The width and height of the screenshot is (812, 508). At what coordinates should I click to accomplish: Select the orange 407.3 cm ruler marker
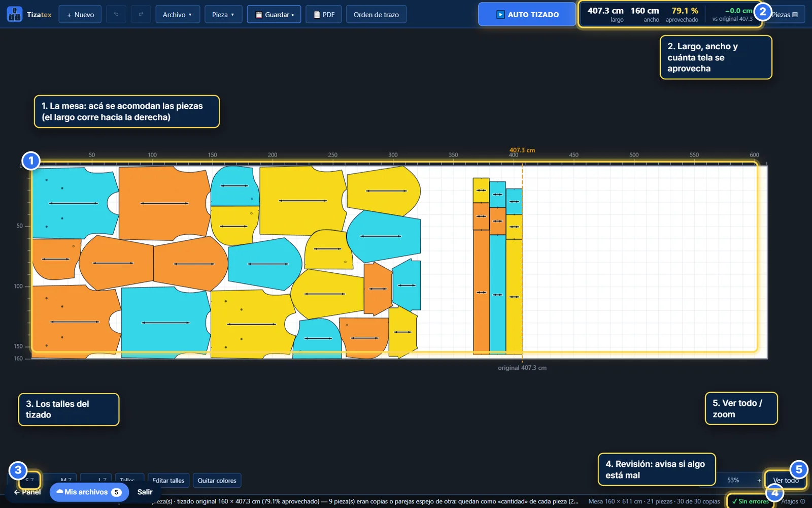tap(522, 150)
